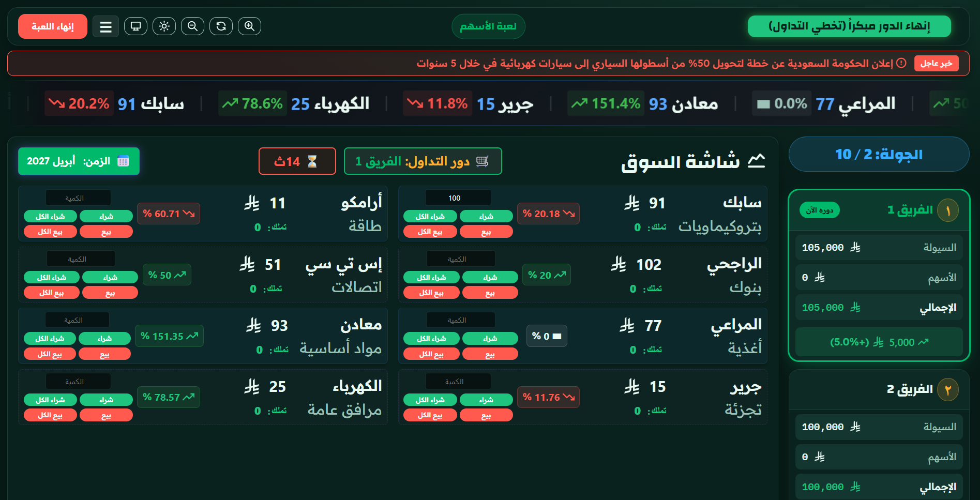
Task: Click أرامكو 60.71% drop badge
Action: (x=169, y=214)
